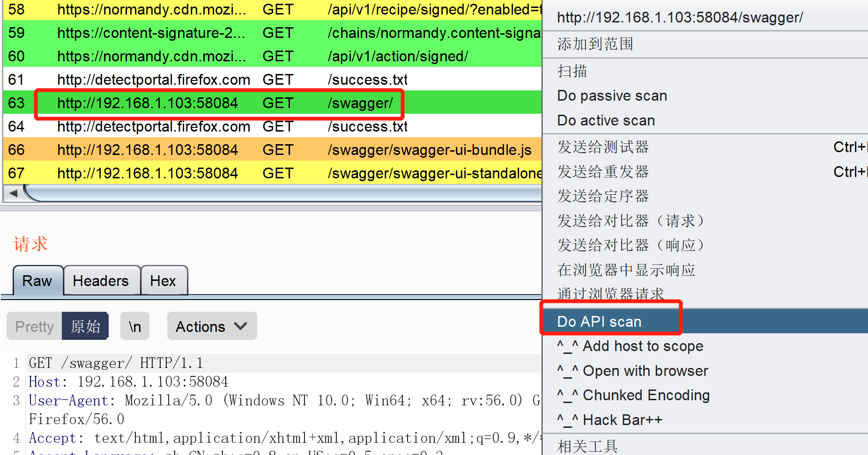The width and height of the screenshot is (868, 455).
Task: Select history row 67 swagger-ui-standalone
Action: [273, 173]
